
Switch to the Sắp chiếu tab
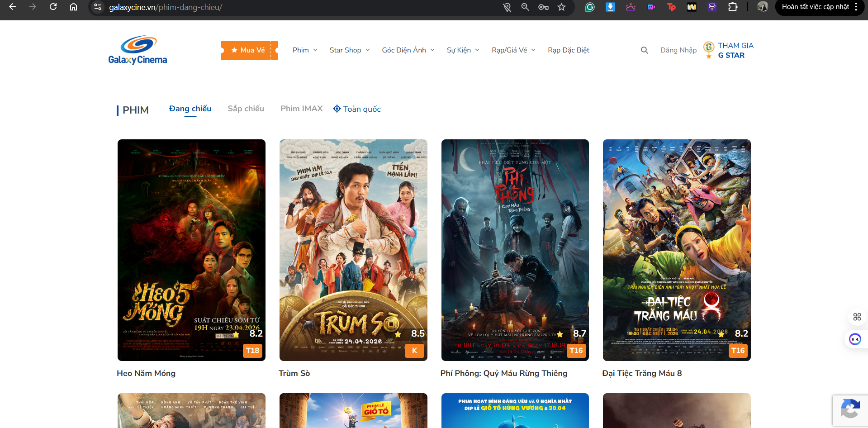[246, 109]
